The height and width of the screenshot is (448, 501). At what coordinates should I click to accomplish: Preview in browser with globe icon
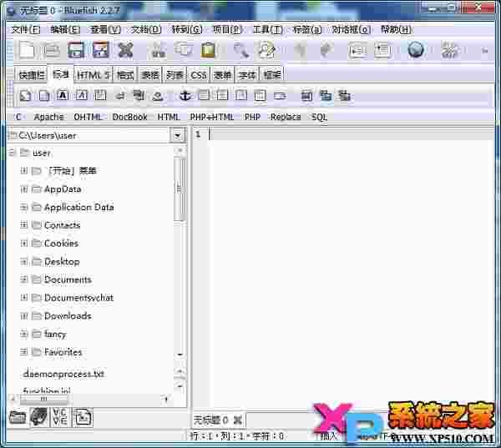416,50
